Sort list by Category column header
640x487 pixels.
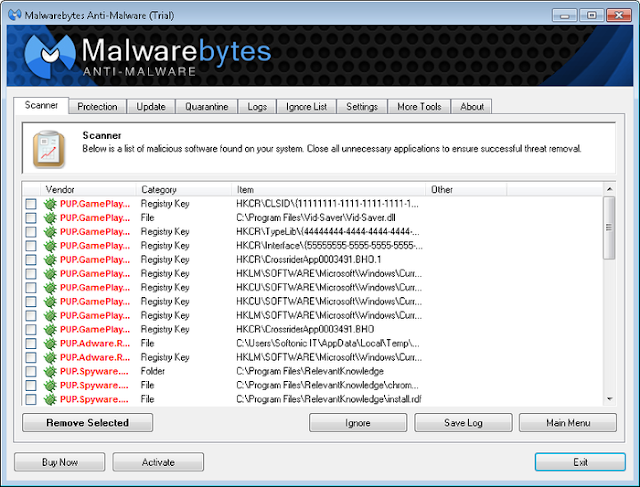click(x=184, y=189)
